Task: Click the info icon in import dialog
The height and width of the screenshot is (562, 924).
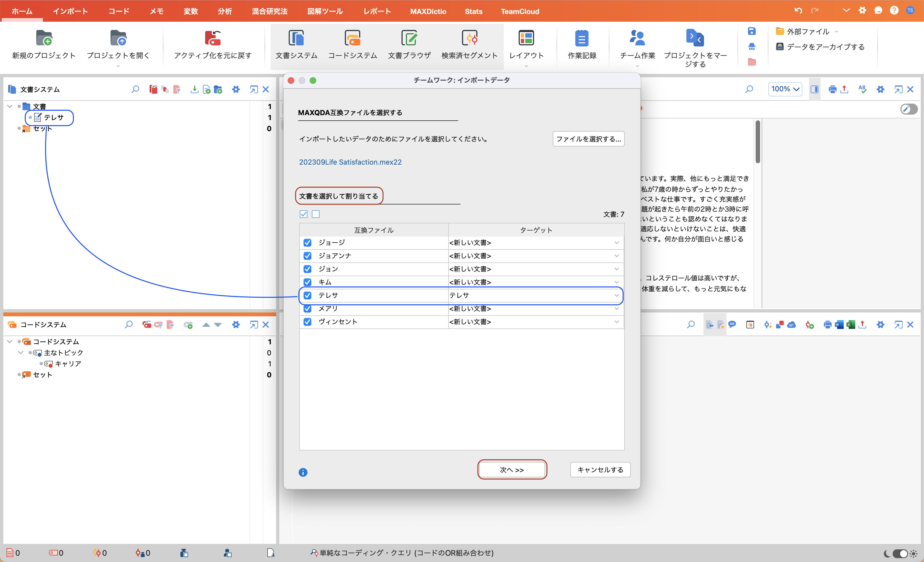Action: (302, 472)
